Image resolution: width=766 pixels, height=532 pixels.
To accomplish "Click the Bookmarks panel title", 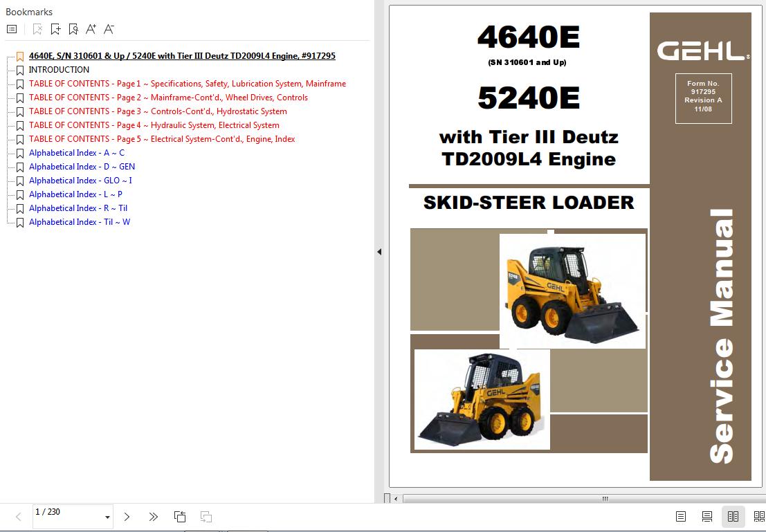I will (29, 12).
